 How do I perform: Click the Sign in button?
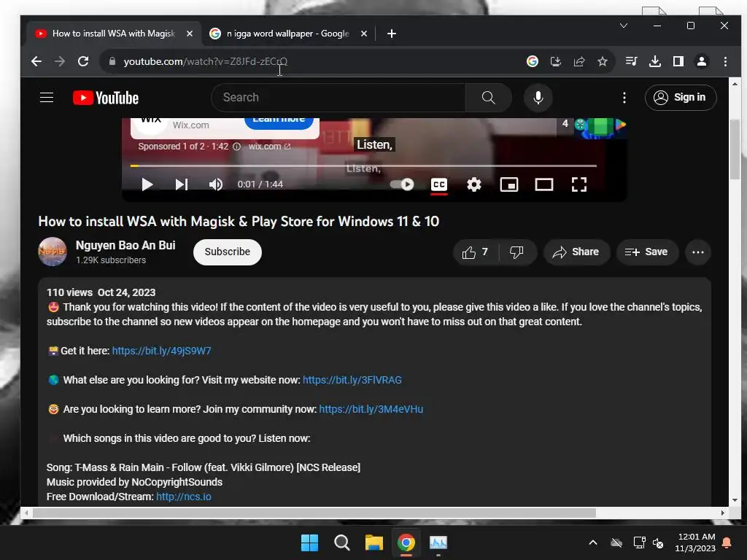click(x=681, y=98)
